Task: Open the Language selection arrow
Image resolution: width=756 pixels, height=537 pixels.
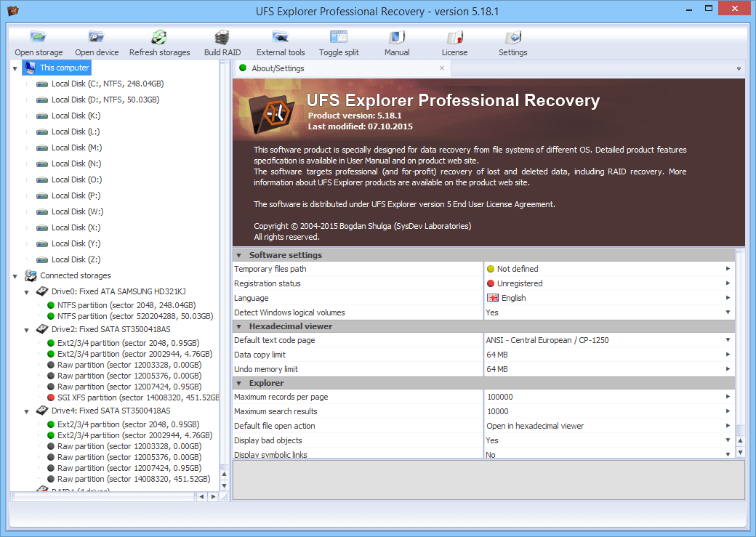Action: coord(728,297)
